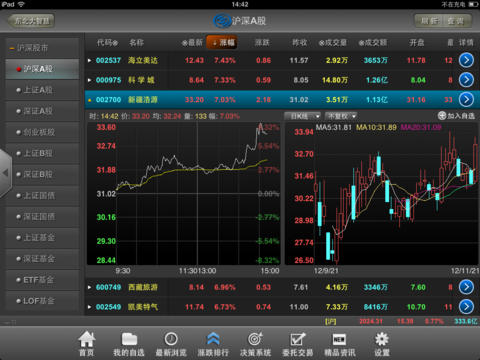This screenshot has width=480, height=360.
Task: Select 上证基金 in sidebar
Action: click(42, 238)
